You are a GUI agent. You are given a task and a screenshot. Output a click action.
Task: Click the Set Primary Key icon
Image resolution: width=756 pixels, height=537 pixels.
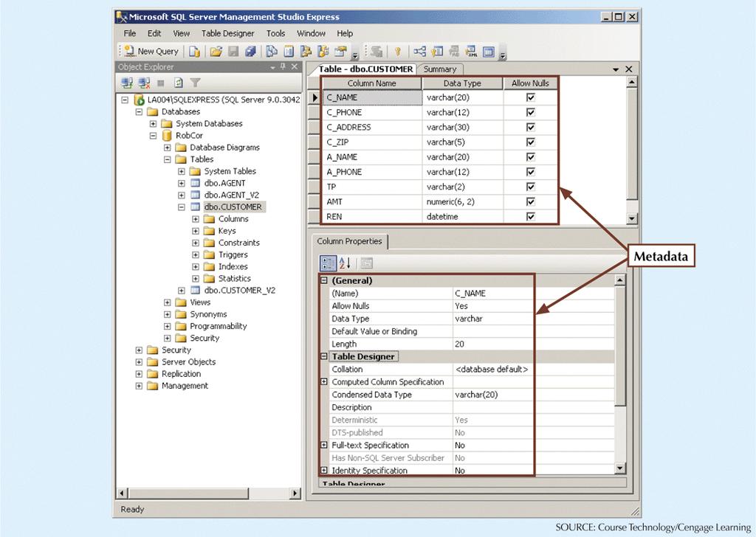[x=398, y=52]
